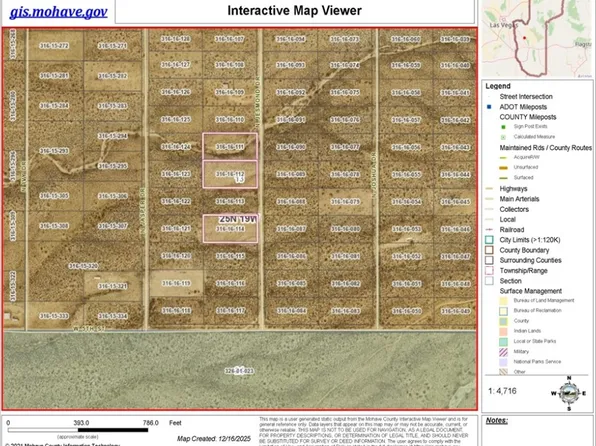
Task: Click the Township/Range pink box symbol
Action: (489, 271)
